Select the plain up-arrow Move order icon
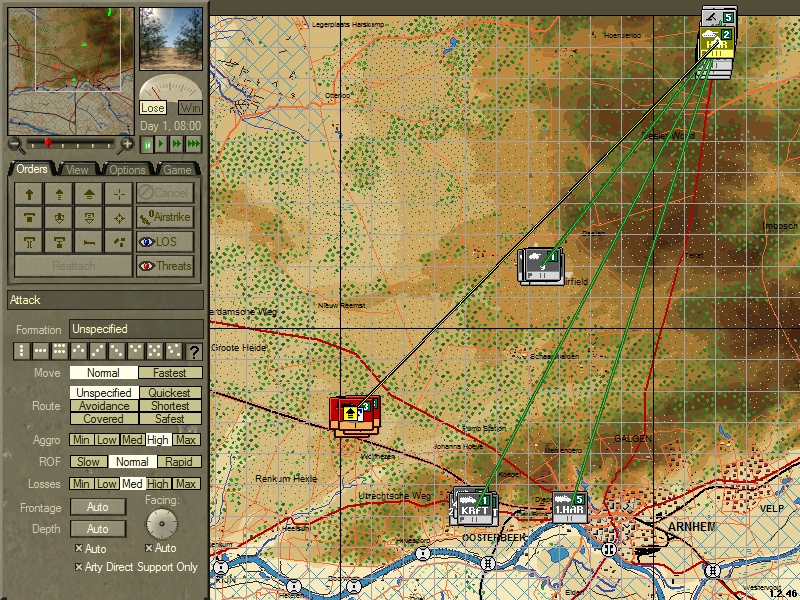This screenshot has width=800, height=600. pyautogui.click(x=29, y=194)
